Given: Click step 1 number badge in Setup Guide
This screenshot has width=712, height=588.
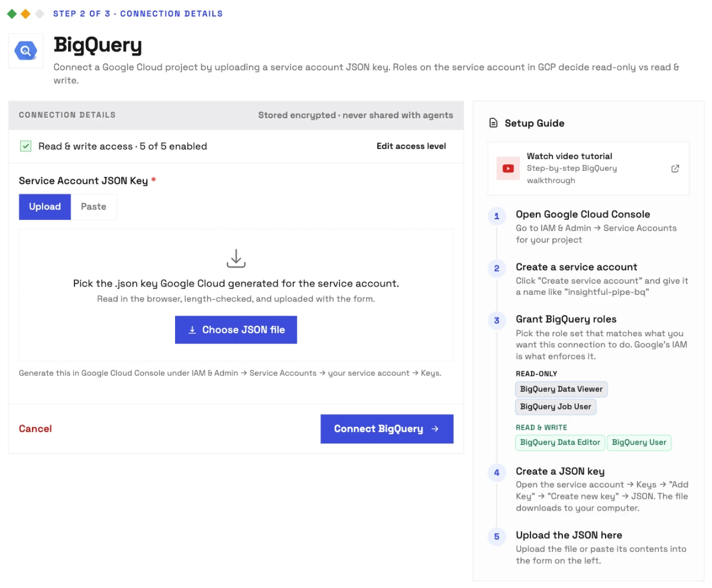Looking at the screenshot, I should [x=497, y=216].
